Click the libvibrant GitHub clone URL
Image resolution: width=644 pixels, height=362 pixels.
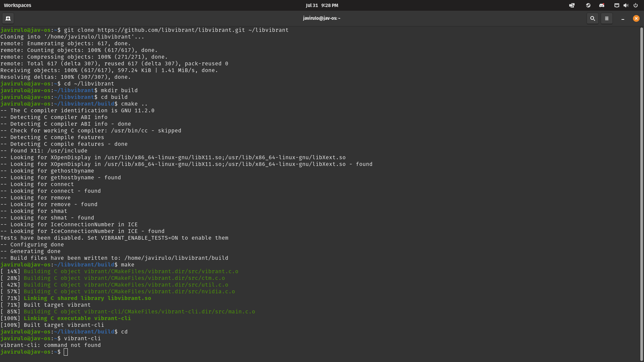click(171, 30)
